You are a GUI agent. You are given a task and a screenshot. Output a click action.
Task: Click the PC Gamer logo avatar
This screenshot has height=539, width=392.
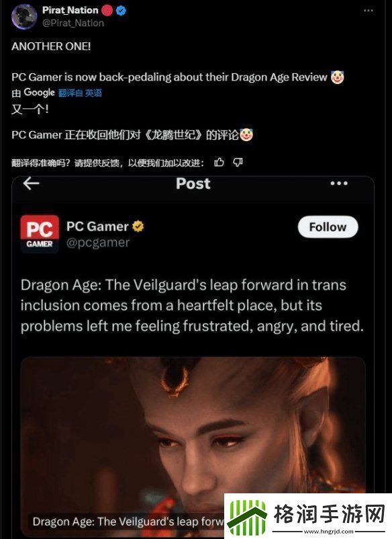[40, 234]
